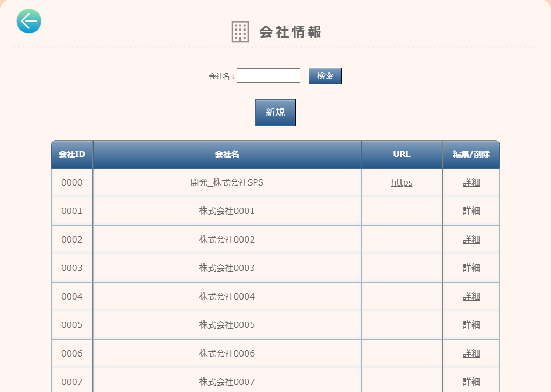View 詳細 link of 株式会社0002
The width and height of the screenshot is (551, 392).
[471, 239]
